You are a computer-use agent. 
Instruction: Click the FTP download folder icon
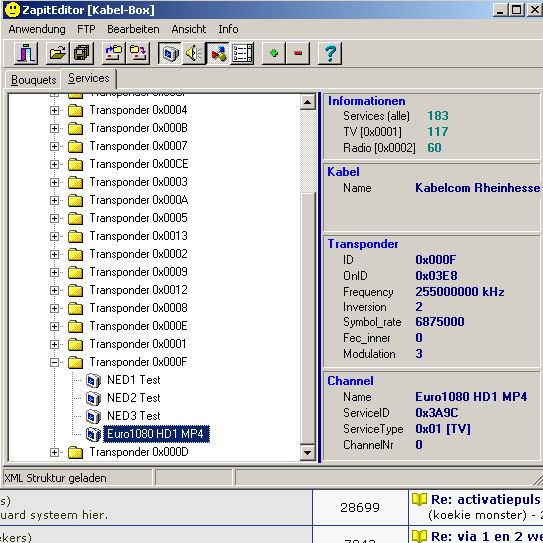[114, 53]
